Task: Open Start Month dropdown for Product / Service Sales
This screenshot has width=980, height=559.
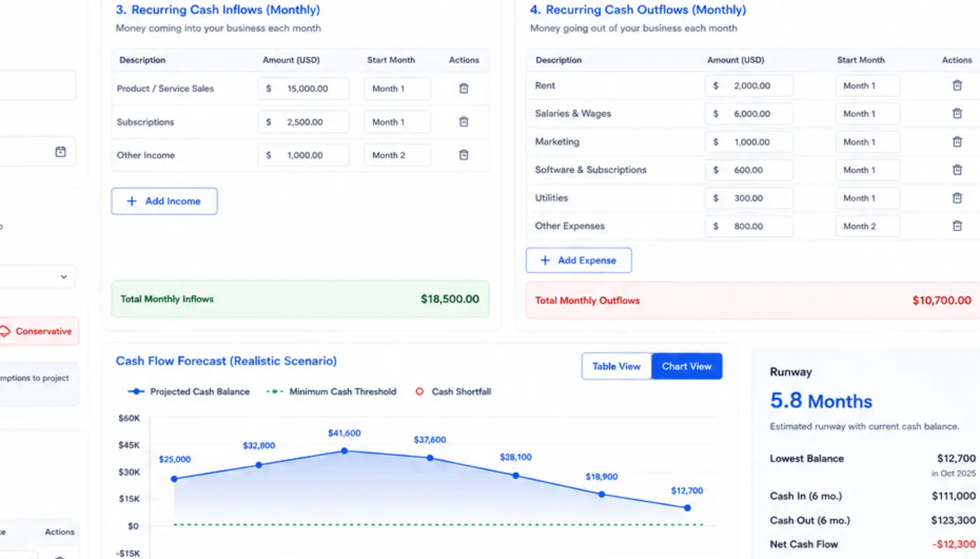Action: (x=397, y=89)
